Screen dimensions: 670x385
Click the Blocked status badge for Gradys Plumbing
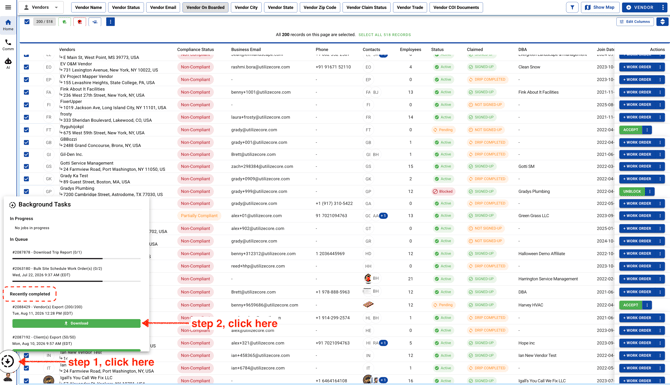coord(443,191)
